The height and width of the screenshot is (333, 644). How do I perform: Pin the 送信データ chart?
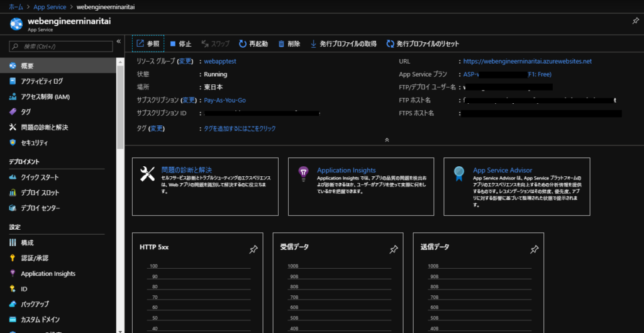coord(534,249)
